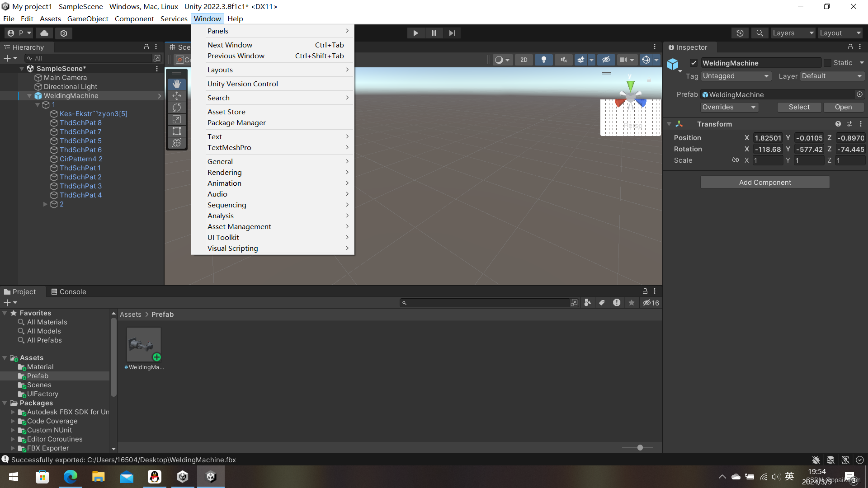
Task: Switch to the Console tab
Action: pos(69,292)
